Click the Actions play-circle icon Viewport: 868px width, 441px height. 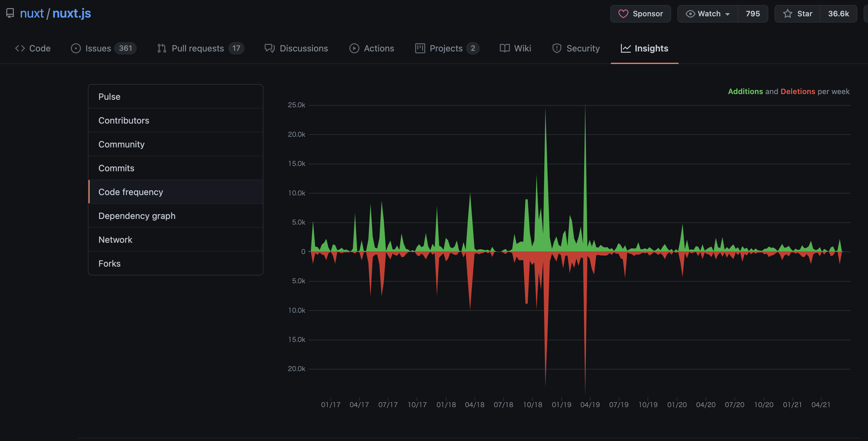tap(354, 48)
